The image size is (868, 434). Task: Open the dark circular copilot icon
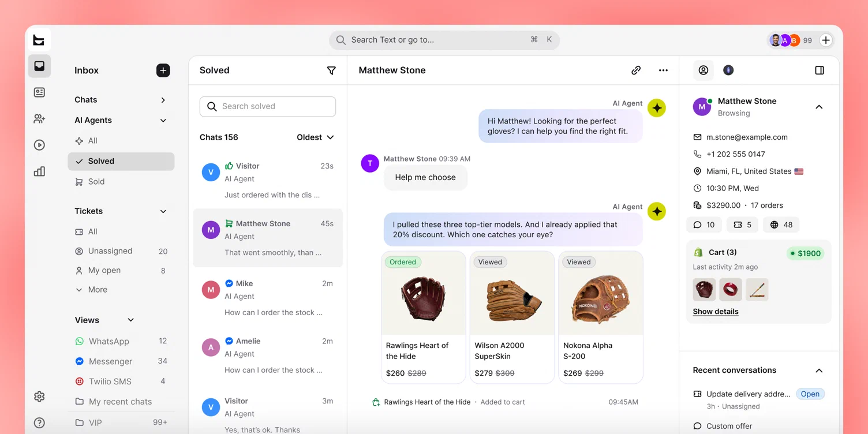[728, 70]
